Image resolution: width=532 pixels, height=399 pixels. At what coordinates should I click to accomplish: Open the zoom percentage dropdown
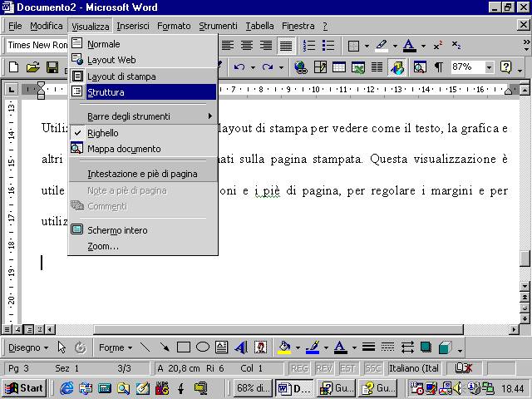pyautogui.click(x=489, y=67)
